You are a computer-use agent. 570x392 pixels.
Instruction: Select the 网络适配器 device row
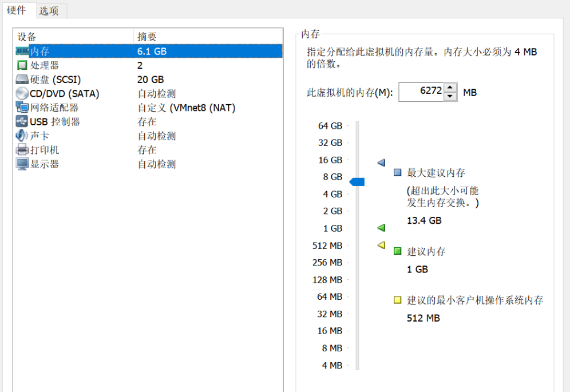coord(148,107)
